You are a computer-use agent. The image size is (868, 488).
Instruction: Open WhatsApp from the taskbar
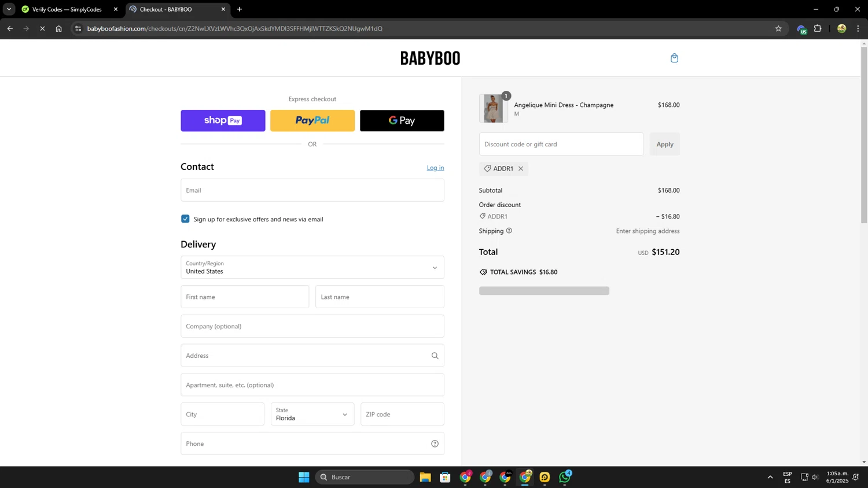coord(565,477)
